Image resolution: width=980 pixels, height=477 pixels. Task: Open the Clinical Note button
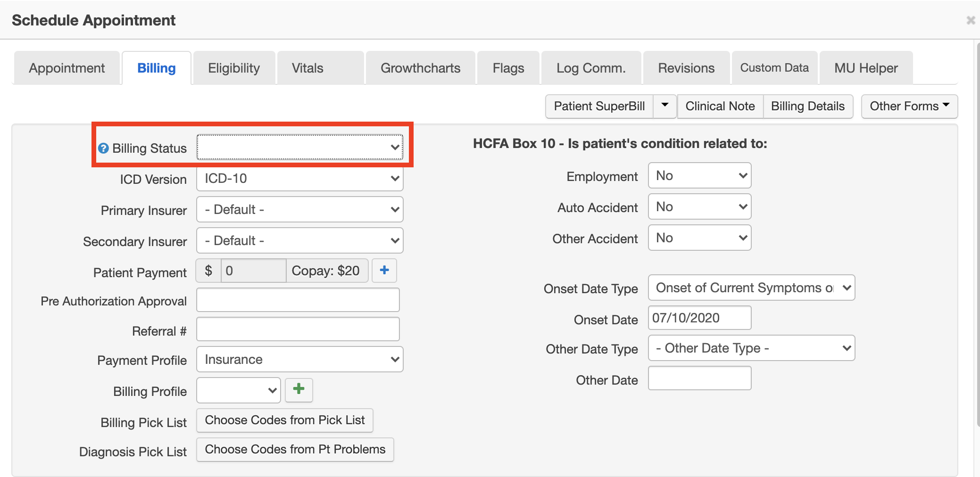720,106
